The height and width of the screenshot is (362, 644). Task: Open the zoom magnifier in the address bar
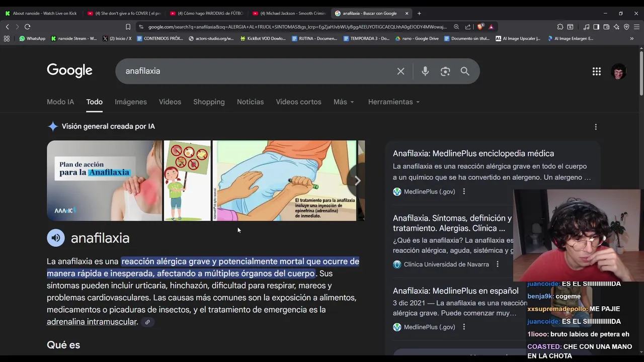click(x=456, y=27)
